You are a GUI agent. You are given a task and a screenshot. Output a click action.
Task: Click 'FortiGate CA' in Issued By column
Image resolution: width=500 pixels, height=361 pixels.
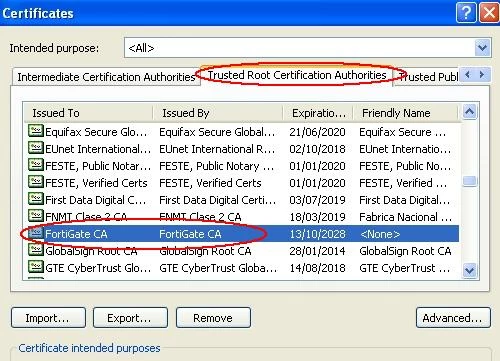[190, 234]
